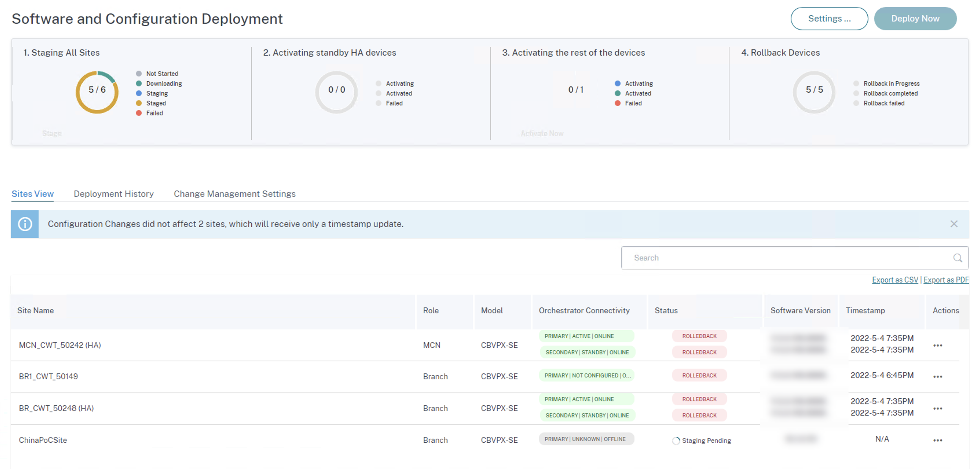Click the Activate Now button
980x469 pixels.
point(542,133)
